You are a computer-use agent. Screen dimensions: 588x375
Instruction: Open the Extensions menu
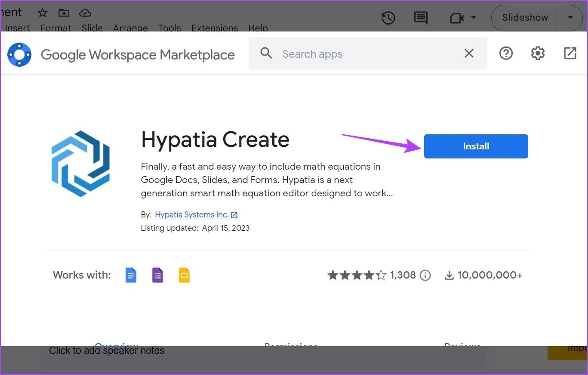[x=215, y=28]
